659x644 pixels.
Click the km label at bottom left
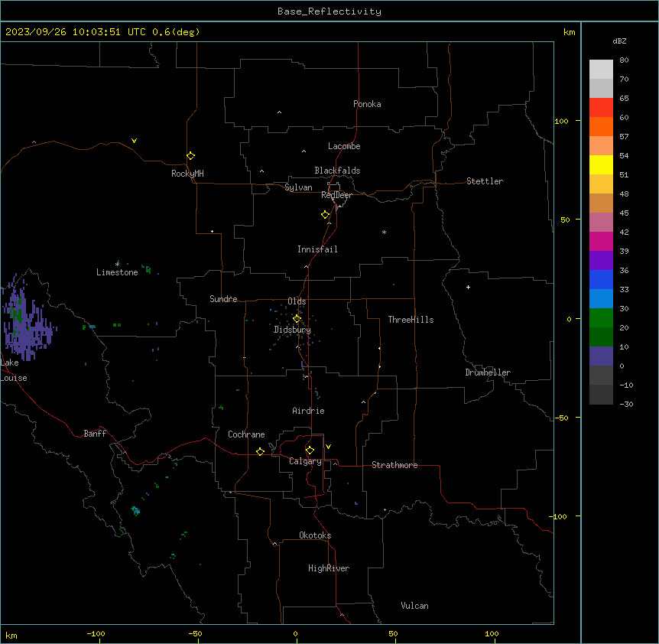(x=11, y=636)
